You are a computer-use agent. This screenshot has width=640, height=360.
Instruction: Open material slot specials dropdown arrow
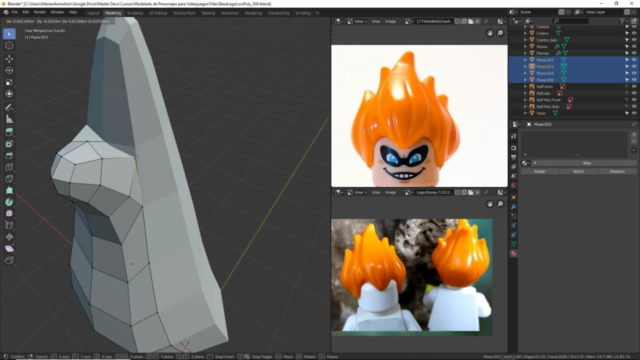tap(634, 150)
